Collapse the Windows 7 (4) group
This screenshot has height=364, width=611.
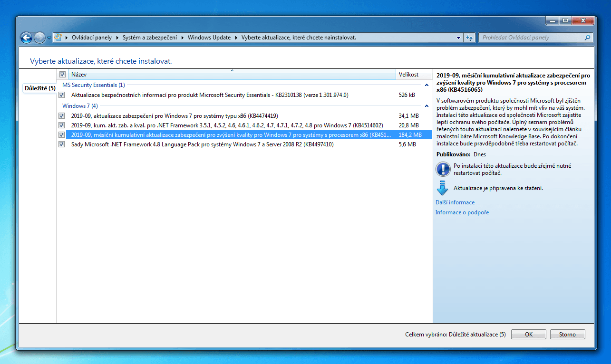tap(427, 106)
